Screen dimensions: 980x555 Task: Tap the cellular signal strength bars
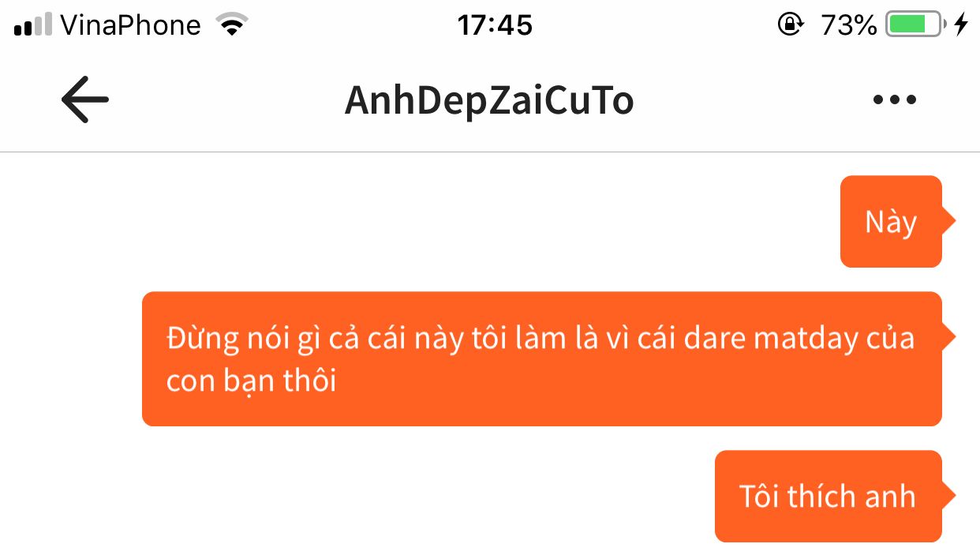(34, 24)
